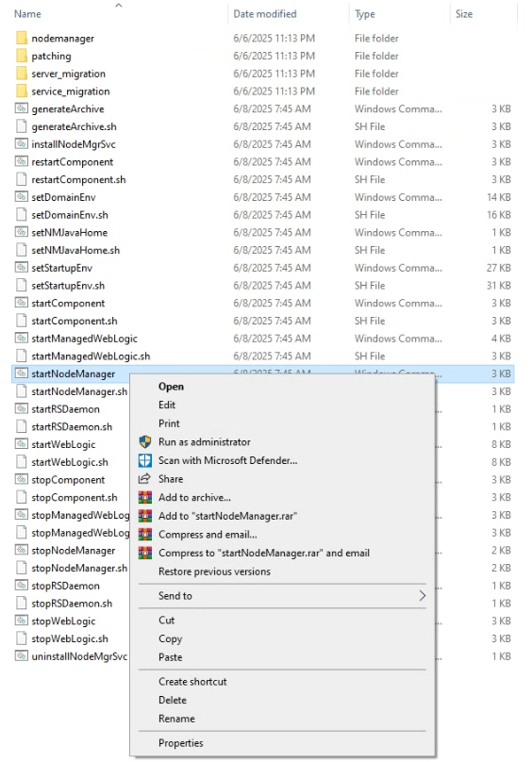Image resolution: width=532 pixels, height=762 pixels.
Task: Choose Paste from the context menu
Action: point(170,657)
